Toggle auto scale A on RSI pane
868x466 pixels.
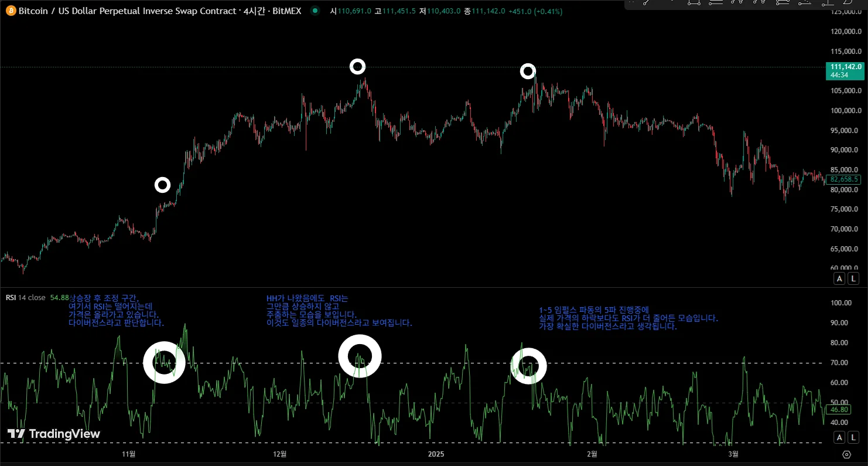(x=839, y=437)
